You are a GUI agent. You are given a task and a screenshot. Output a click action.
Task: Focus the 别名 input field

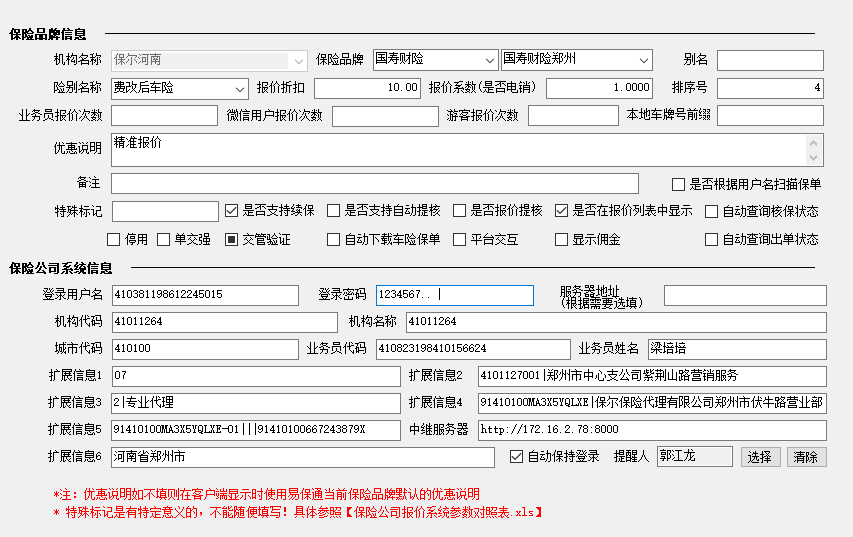[770, 60]
